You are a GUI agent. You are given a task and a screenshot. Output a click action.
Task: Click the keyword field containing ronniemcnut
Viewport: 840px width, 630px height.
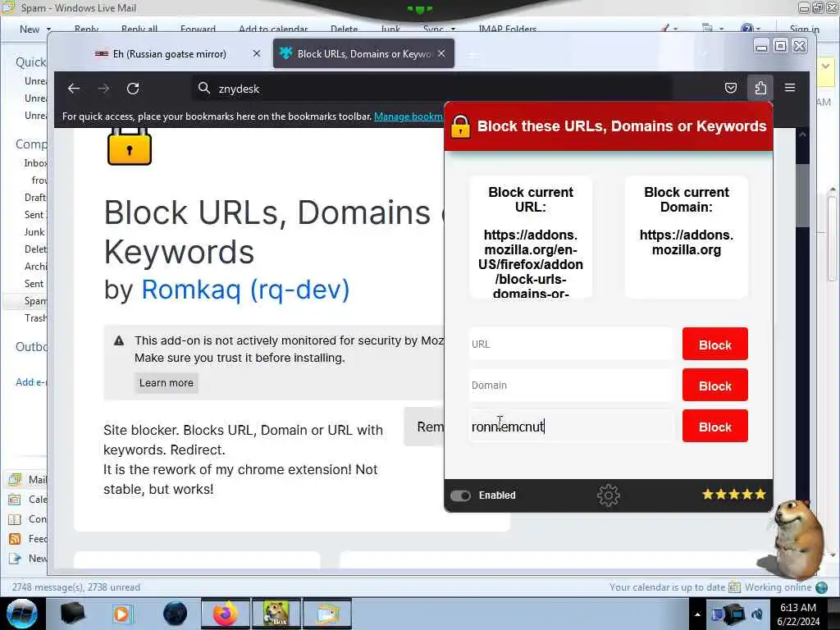tap(571, 427)
